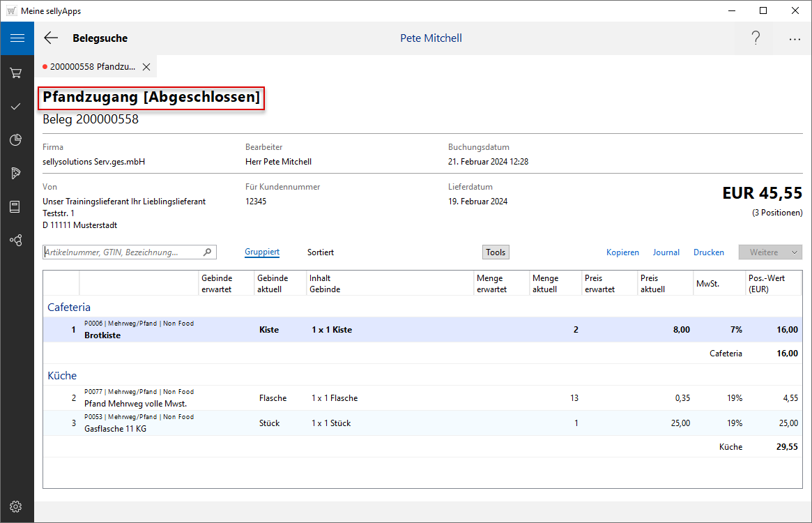
Task: Open the hamburger navigation menu
Action: [17, 38]
